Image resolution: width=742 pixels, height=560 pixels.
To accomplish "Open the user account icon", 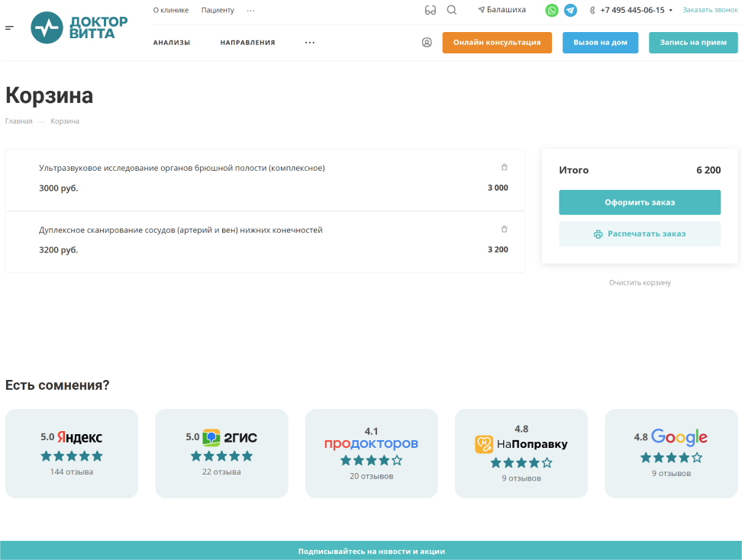I will tap(427, 43).
